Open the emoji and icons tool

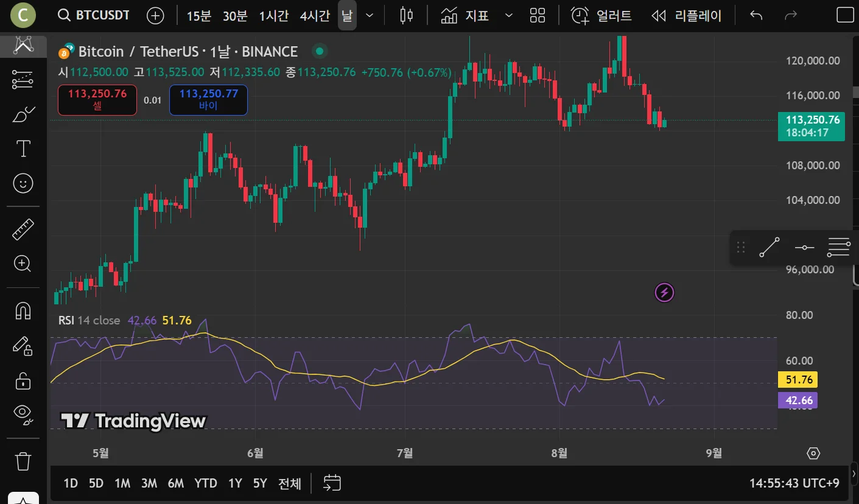click(23, 183)
